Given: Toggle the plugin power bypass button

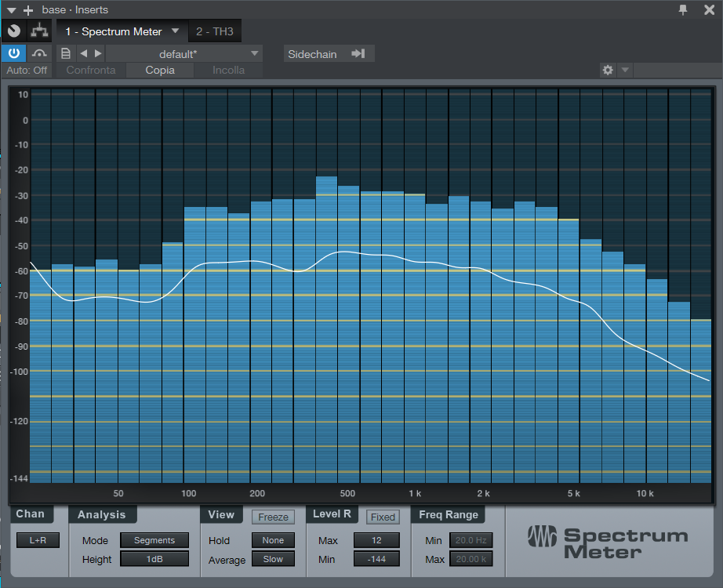Looking at the screenshot, I should [x=13, y=53].
